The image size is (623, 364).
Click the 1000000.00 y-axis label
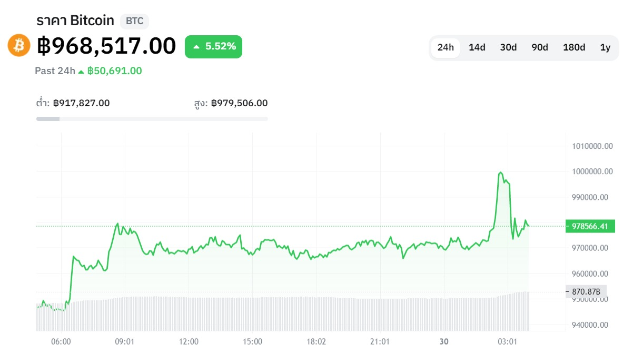592,171
